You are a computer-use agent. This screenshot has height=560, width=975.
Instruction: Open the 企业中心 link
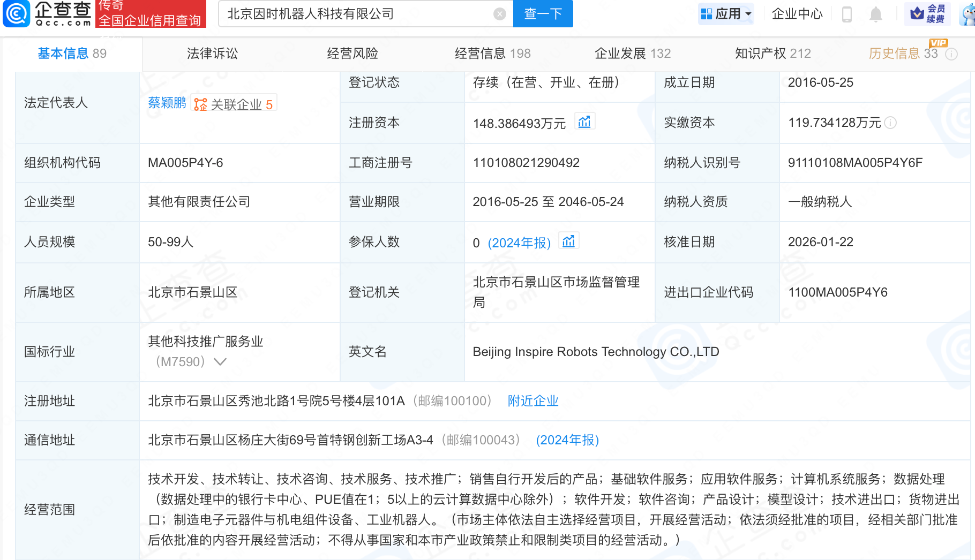[797, 14]
